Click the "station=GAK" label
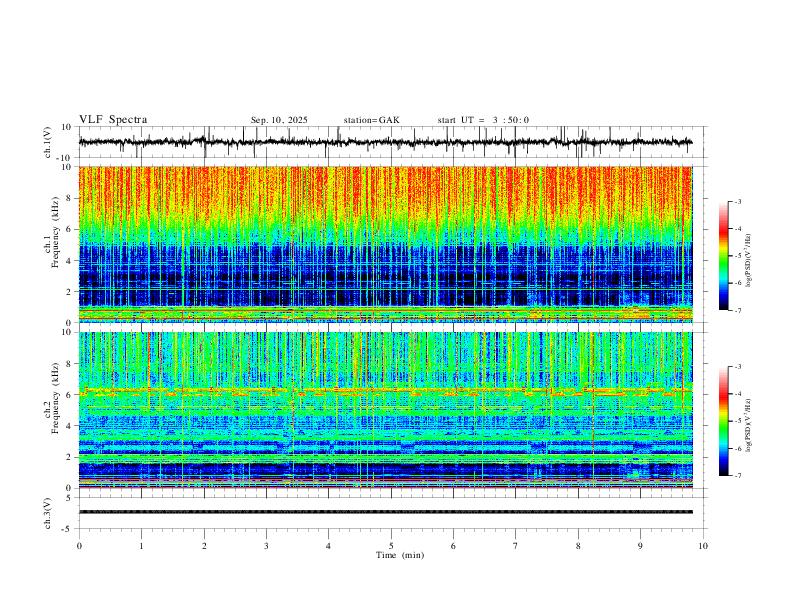The image size is (792, 612). pyautogui.click(x=371, y=120)
